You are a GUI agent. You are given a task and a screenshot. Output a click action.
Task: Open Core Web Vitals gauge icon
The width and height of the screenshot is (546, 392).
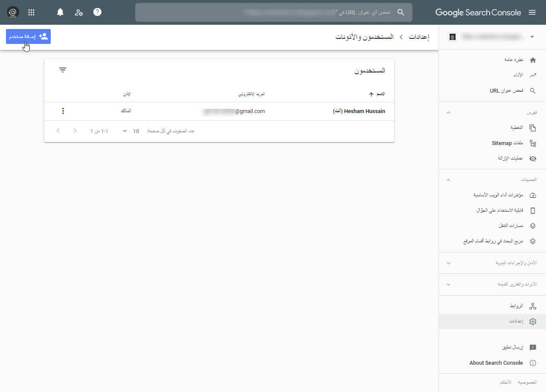533,195
